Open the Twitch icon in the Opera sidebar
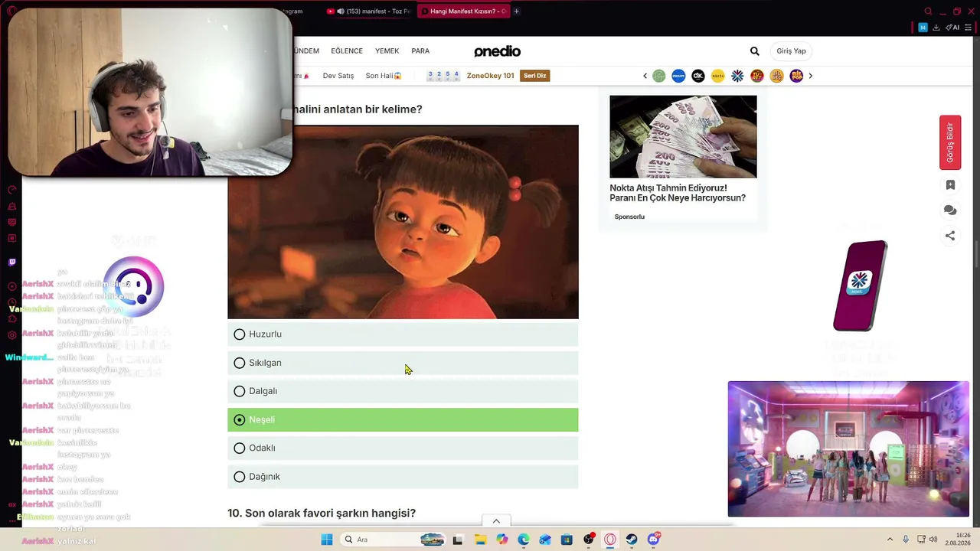The width and height of the screenshot is (980, 551). (x=11, y=262)
